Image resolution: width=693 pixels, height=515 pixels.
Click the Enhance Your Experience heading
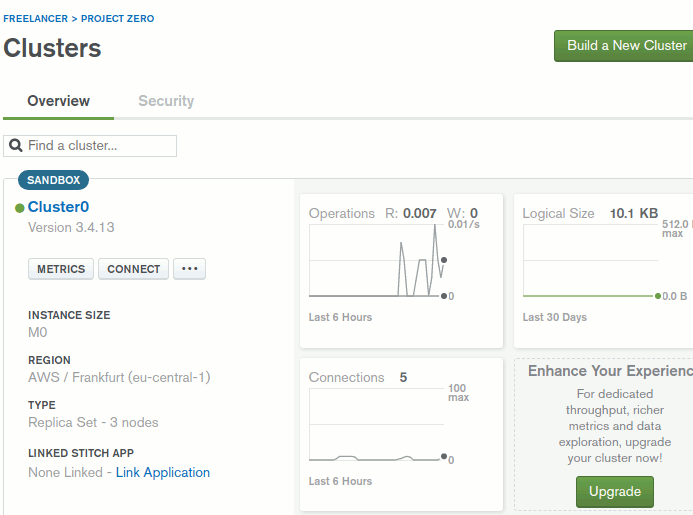point(610,371)
